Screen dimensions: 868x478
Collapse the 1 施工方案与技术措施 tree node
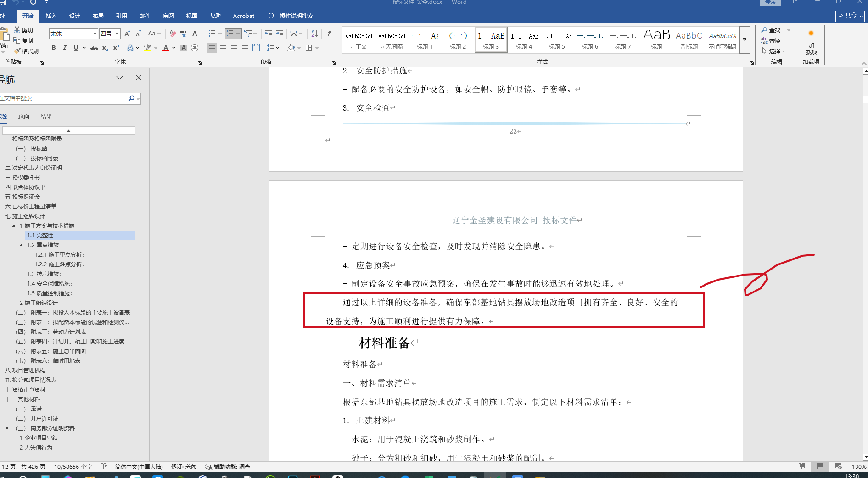point(14,226)
